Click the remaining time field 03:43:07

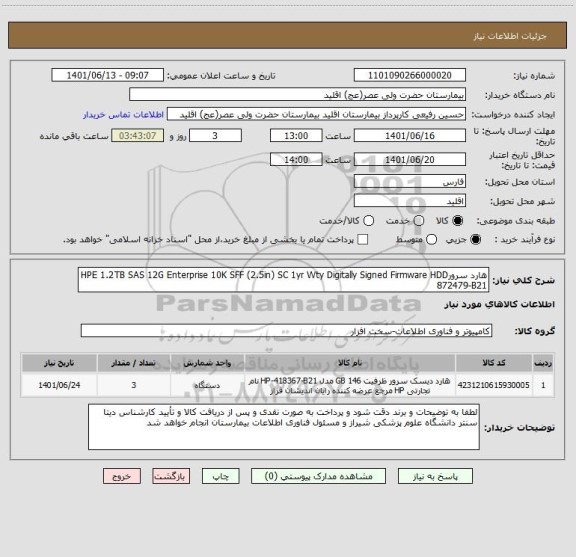pos(138,136)
